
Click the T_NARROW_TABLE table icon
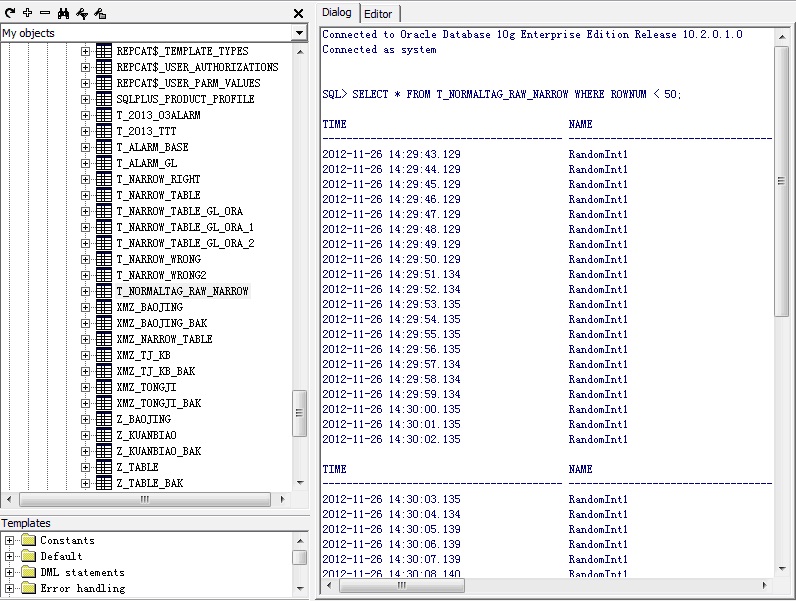click(x=104, y=195)
